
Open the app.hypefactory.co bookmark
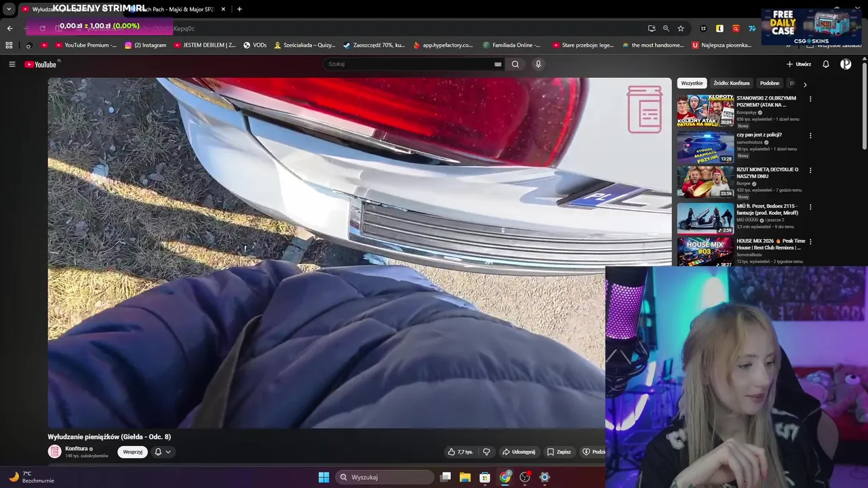coord(442,45)
